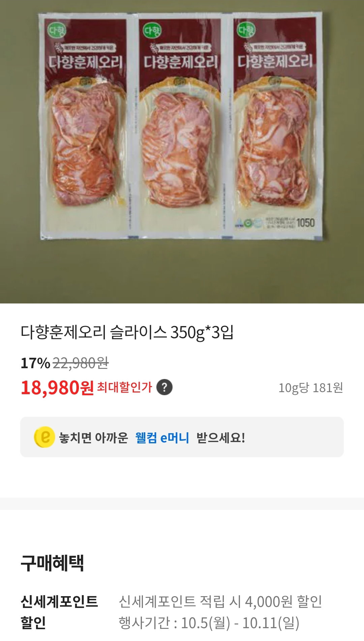Tap the 1050 weight label on package
This screenshot has height=641, width=364.
click(x=305, y=223)
